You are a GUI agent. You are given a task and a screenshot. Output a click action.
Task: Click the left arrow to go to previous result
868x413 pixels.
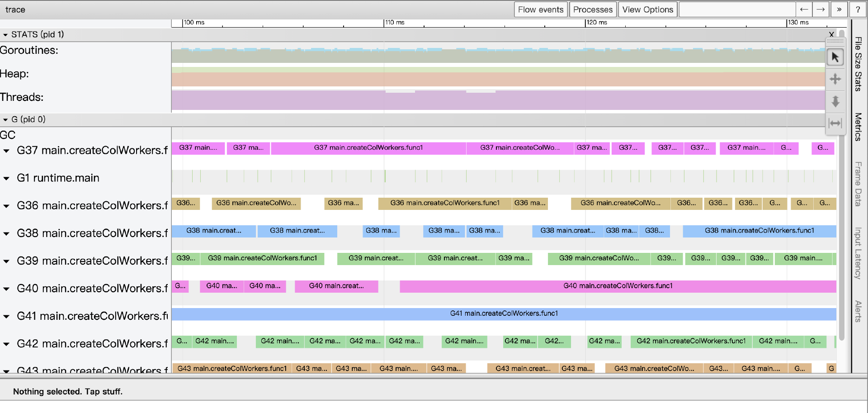point(804,9)
